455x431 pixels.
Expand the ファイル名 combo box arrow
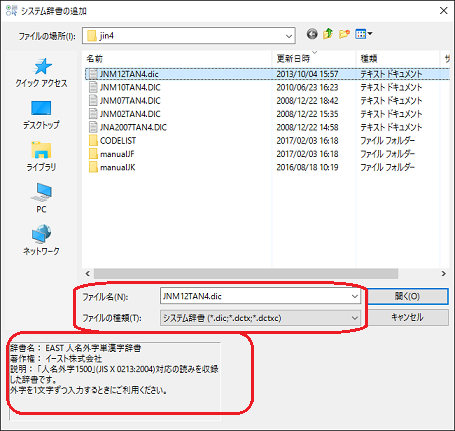(x=355, y=296)
